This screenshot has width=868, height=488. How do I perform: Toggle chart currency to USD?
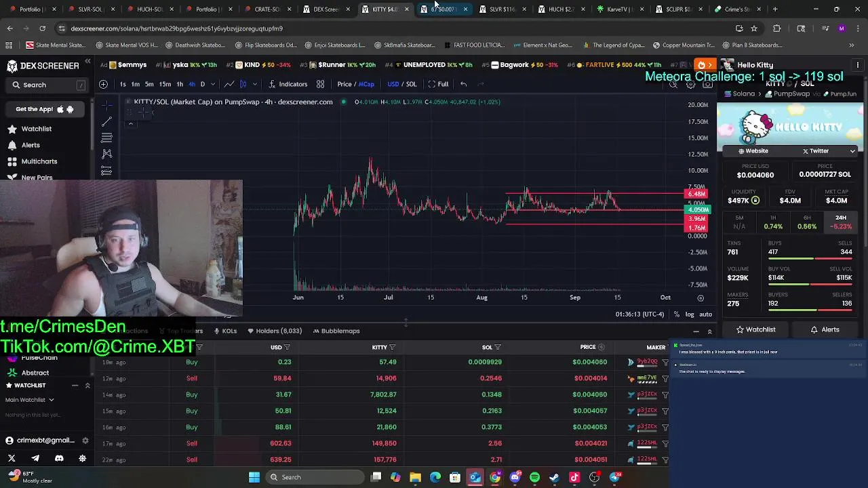[x=393, y=84]
